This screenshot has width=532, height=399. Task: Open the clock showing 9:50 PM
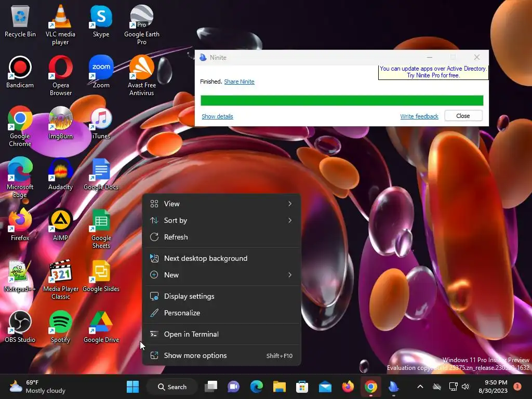(493, 387)
